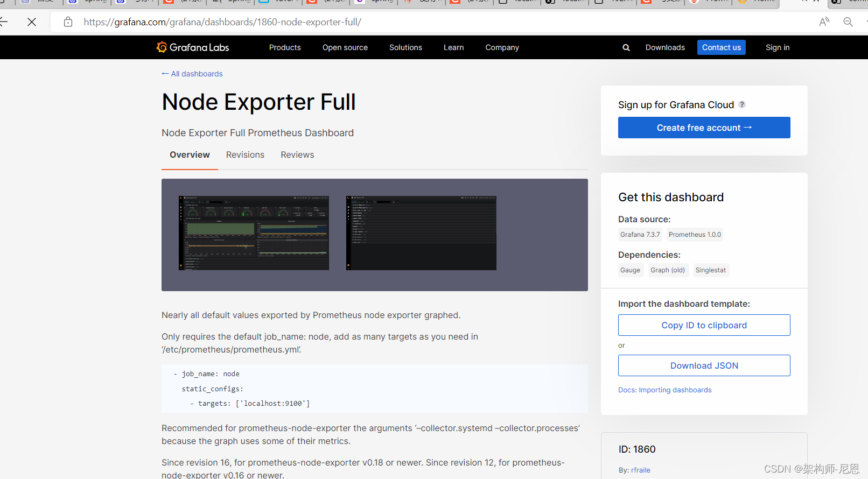Click the Gauge dependency tag
Screen dimensions: 868x479
630,270
